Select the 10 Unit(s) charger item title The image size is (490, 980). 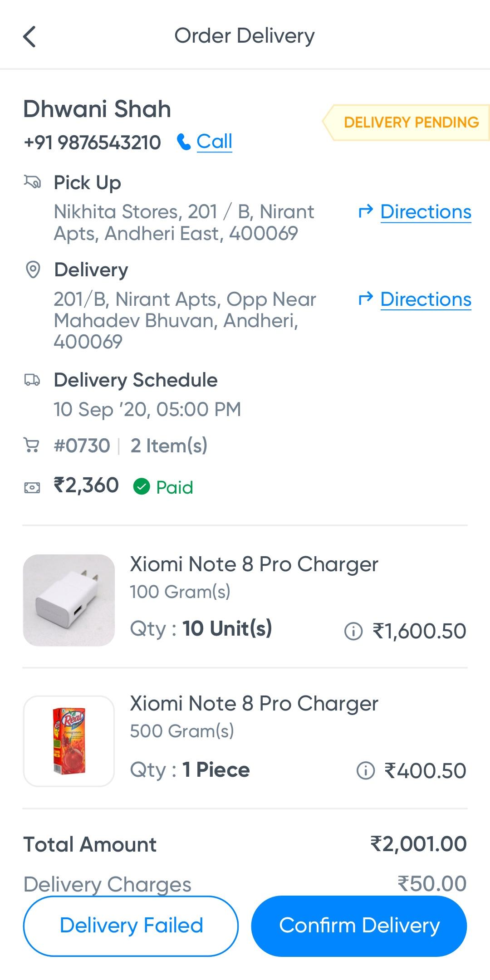pyautogui.click(x=254, y=564)
